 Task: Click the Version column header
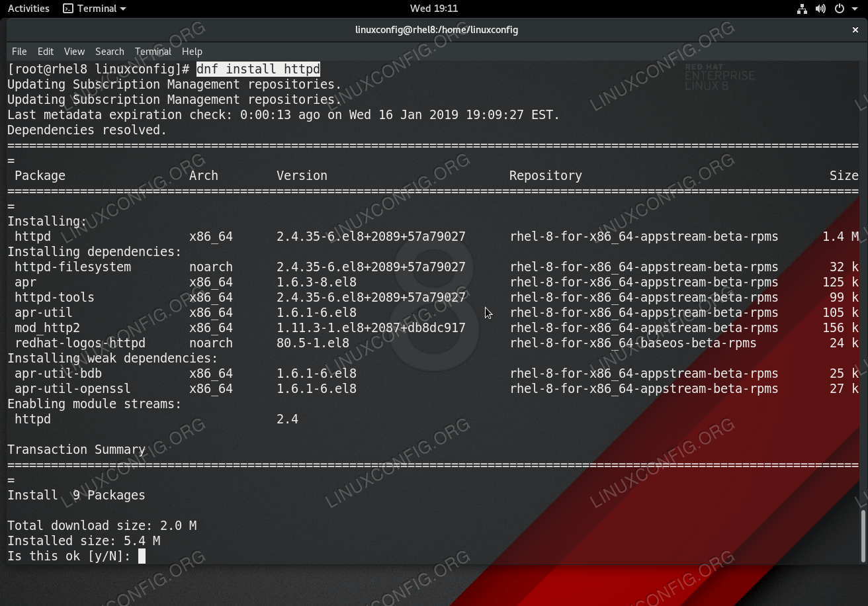[302, 176]
